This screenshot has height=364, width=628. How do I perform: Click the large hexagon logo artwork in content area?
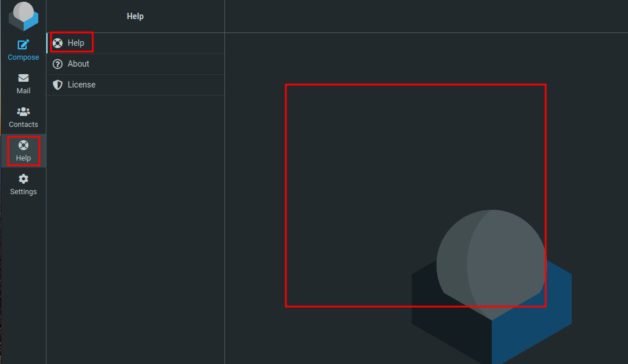tap(491, 284)
